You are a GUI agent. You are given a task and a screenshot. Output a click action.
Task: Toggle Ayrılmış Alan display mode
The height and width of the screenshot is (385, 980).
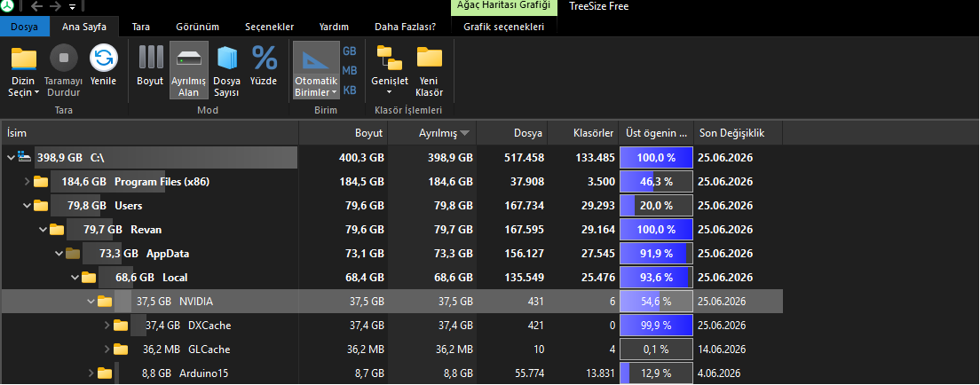coord(189,70)
